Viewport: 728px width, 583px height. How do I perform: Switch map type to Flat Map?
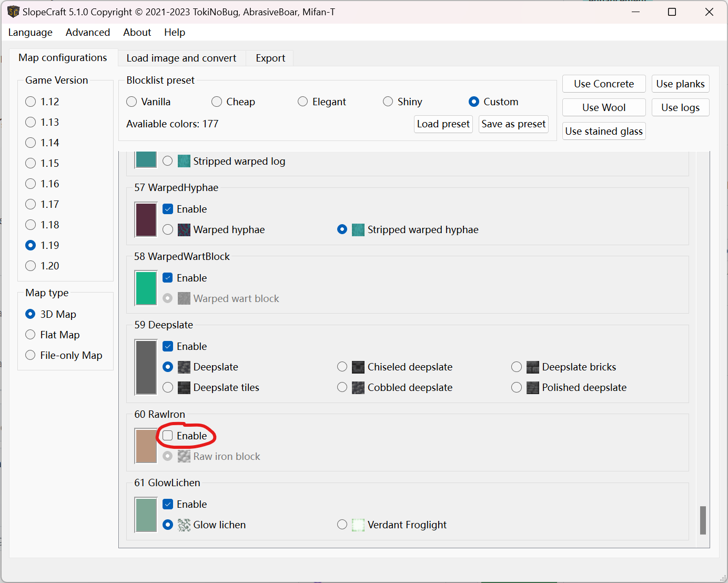tap(30, 335)
